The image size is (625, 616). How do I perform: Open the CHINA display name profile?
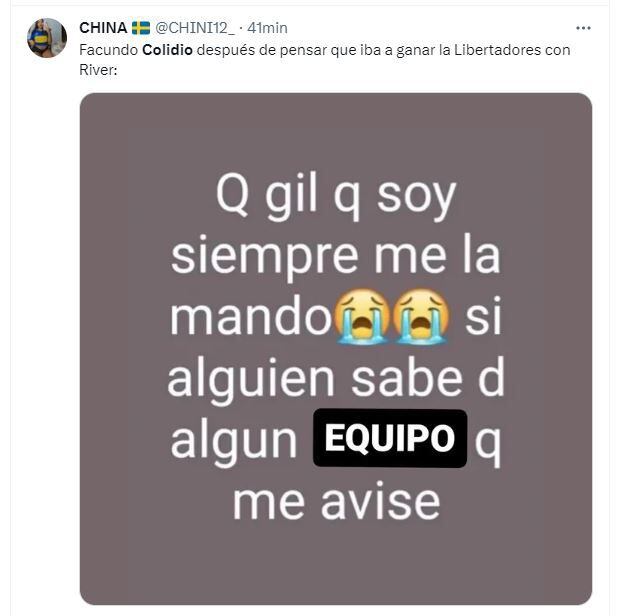point(103,28)
